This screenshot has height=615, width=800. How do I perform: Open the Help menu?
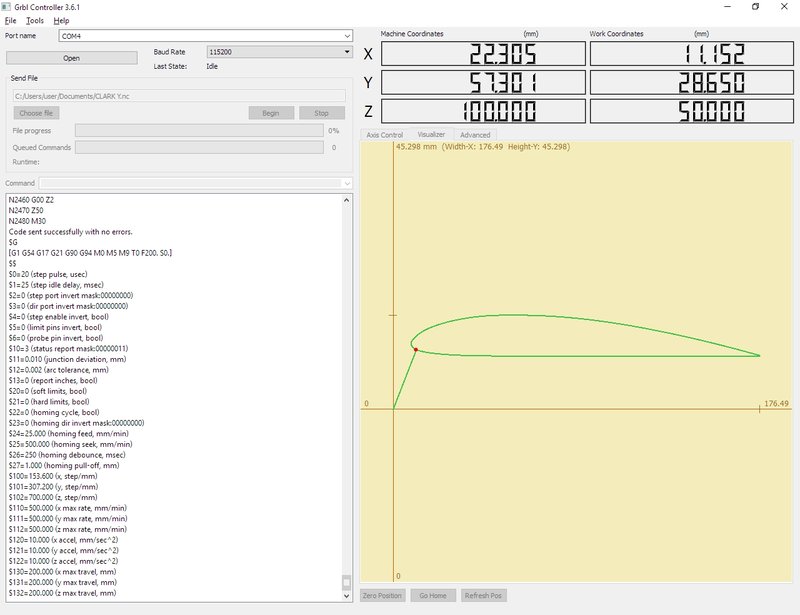click(x=61, y=21)
